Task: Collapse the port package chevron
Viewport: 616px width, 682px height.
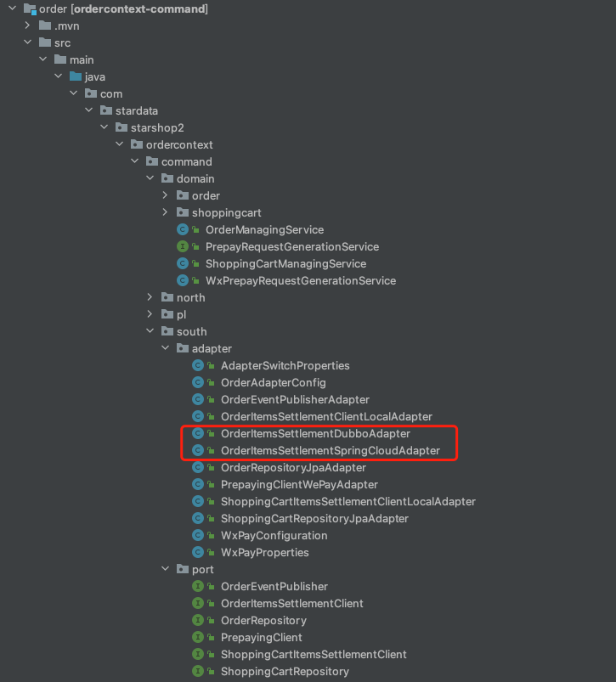Action: 166,569
